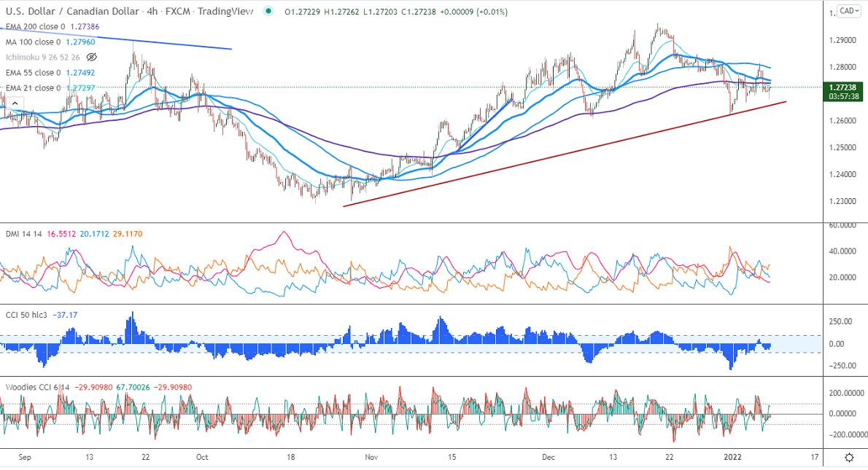
Task: Click the chart settings gear icon
Action: (849, 458)
